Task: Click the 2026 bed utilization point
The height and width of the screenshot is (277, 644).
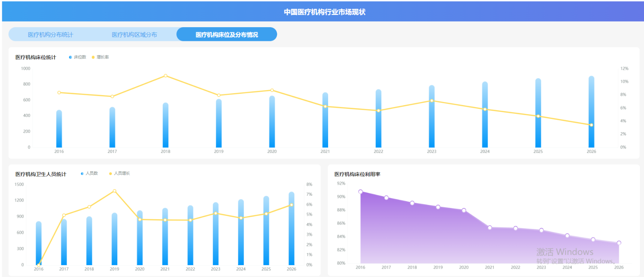Action: (619, 243)
